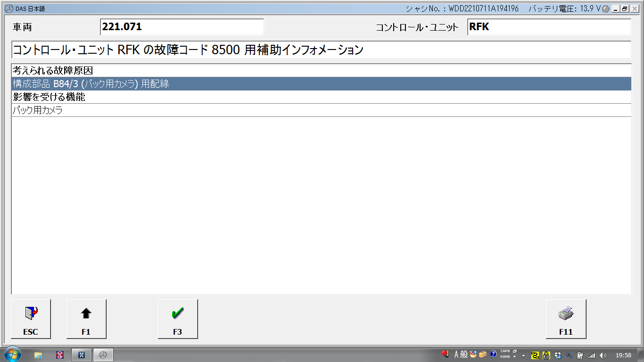
Task: Open the language bar options arrow
Action: (515, 357)
